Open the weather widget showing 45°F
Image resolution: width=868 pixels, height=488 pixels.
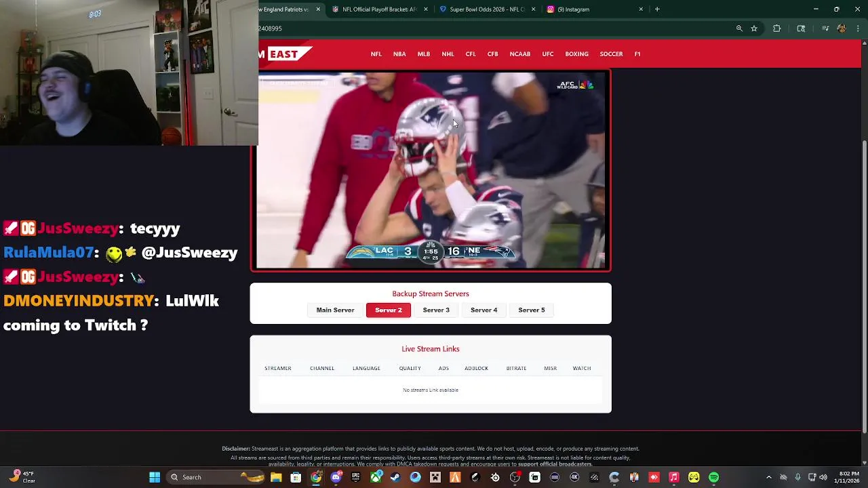(24, 477)
